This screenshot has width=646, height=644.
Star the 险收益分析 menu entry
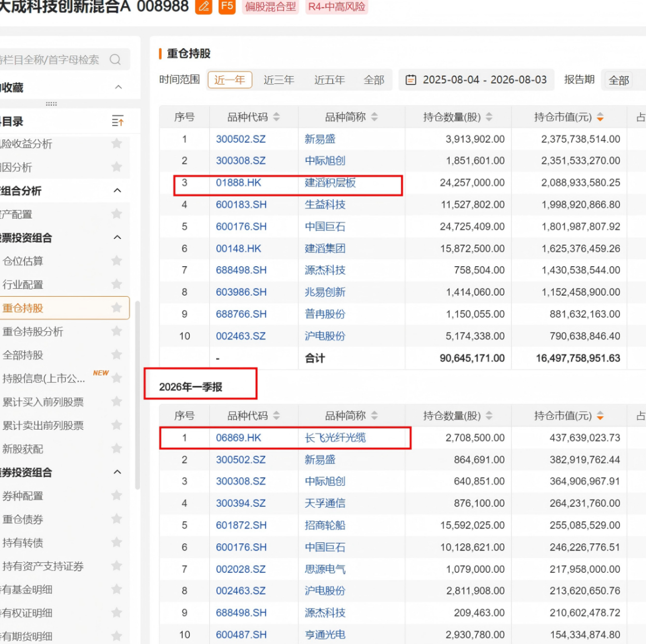point(117,143)
